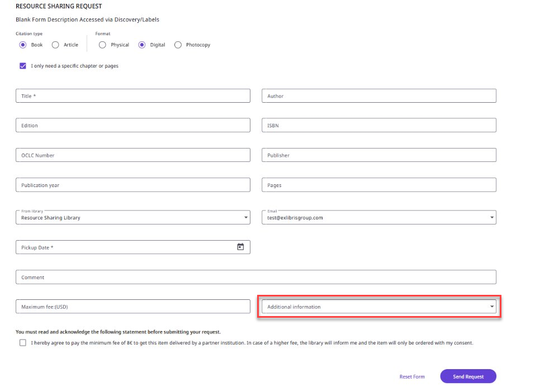540x392 pixels.
Task: Select the Article citation type
Action: (55, 45)
